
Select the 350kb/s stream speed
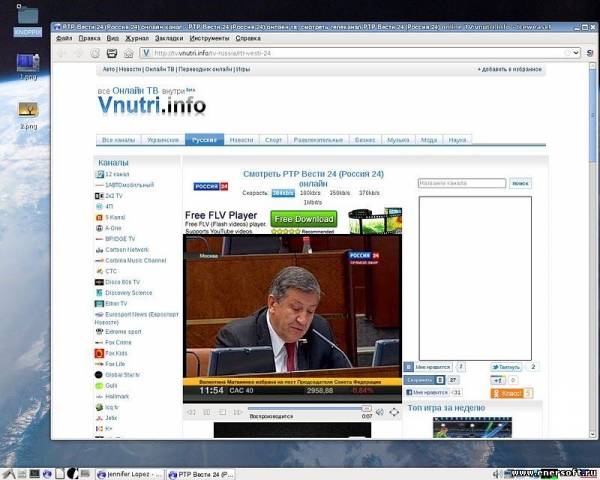tap(340, 193)
